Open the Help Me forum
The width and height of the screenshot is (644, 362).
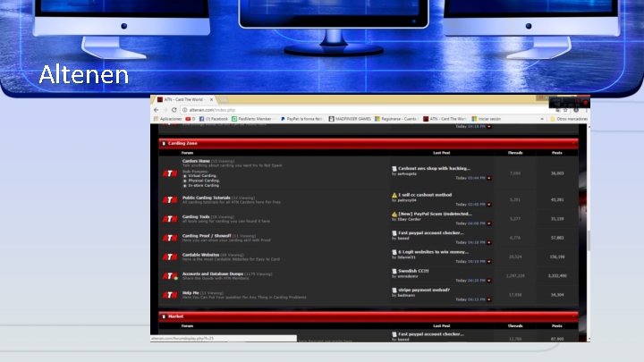tap(191, 292)
